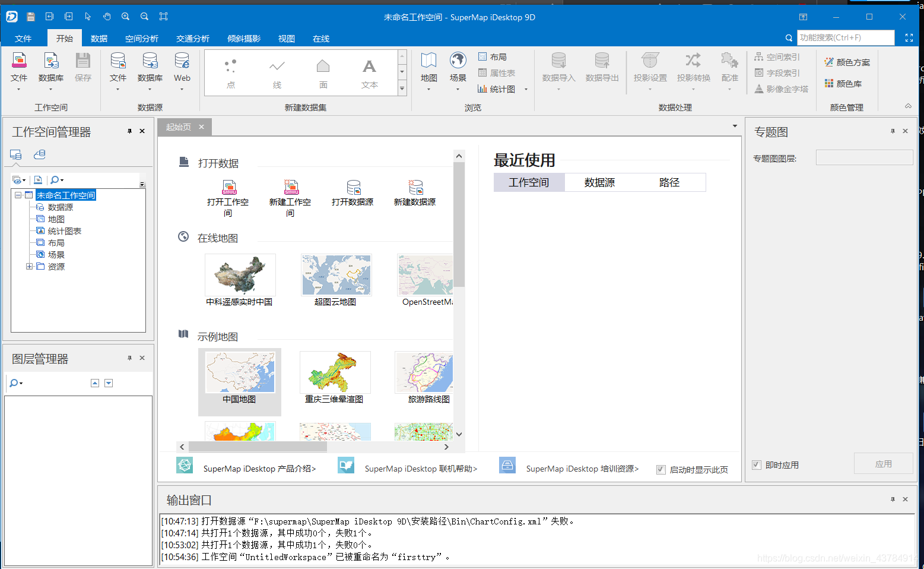
Task: Switch to the 交通分析 ribbon tab
Action: pyautogui.click(x=193, y=39)
